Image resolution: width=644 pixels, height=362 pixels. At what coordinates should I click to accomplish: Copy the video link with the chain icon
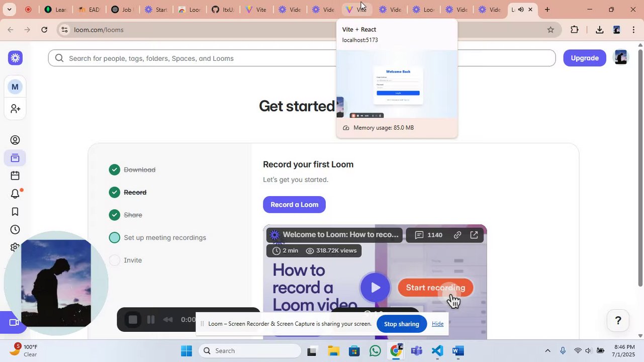[x=457, y=235]
